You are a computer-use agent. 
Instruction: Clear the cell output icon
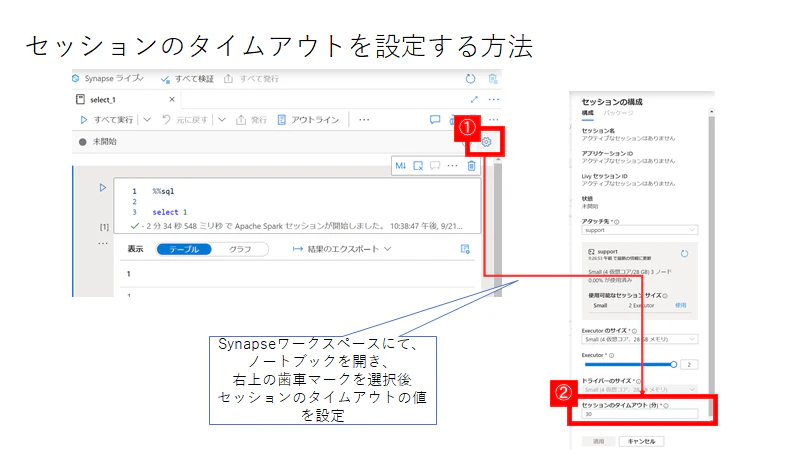point(418,166)
